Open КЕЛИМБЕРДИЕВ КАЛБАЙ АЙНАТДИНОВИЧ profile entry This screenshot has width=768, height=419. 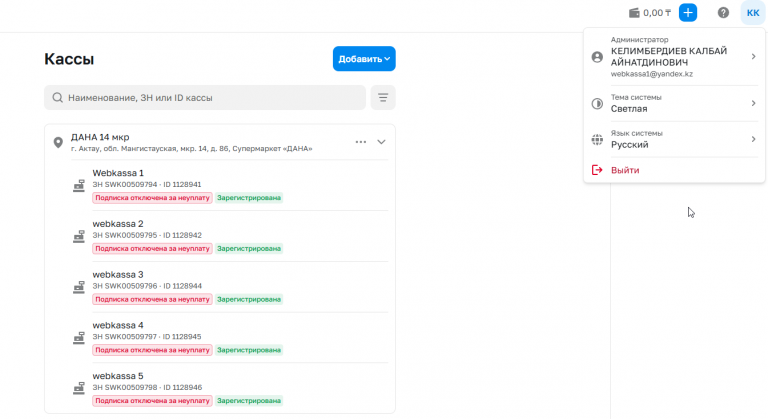click(674, 57)
